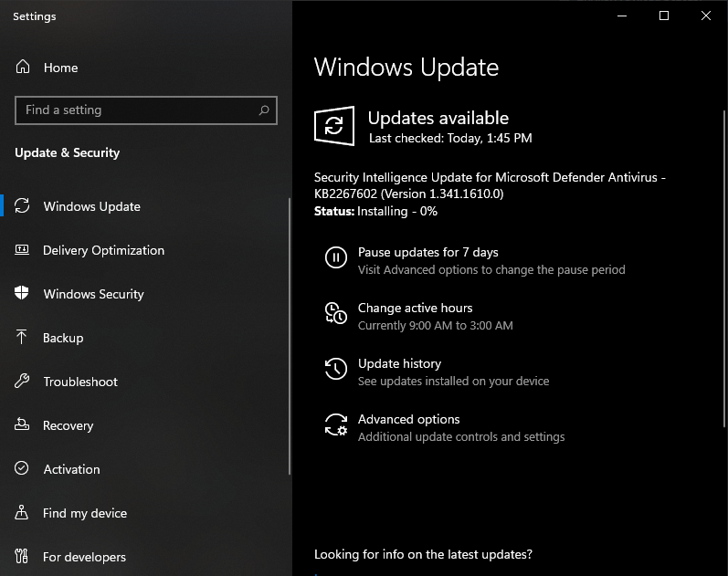Click the Windows Update sync arrows icon in sidebar
Viewport: 728px width, 576px height.
click(x=22, y=205)
